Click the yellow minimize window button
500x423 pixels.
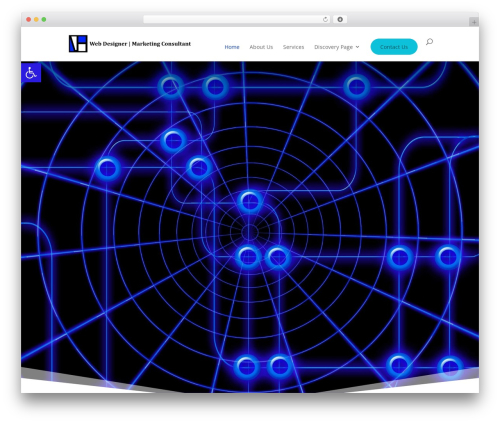click(x=36, y=20)
